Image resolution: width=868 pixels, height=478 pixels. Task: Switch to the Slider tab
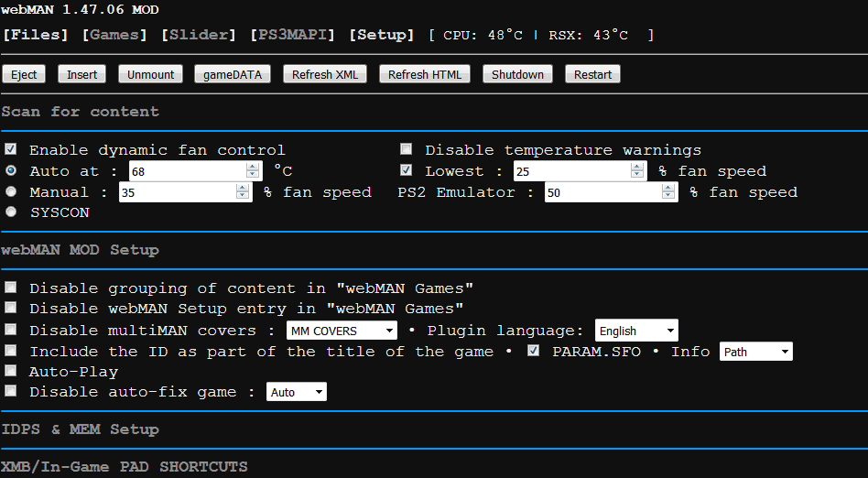[198, 35]
